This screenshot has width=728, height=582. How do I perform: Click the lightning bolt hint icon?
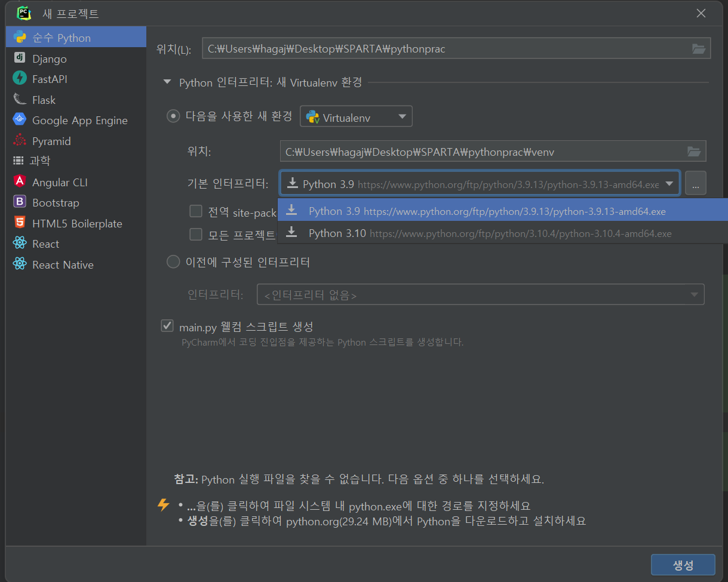164,505
